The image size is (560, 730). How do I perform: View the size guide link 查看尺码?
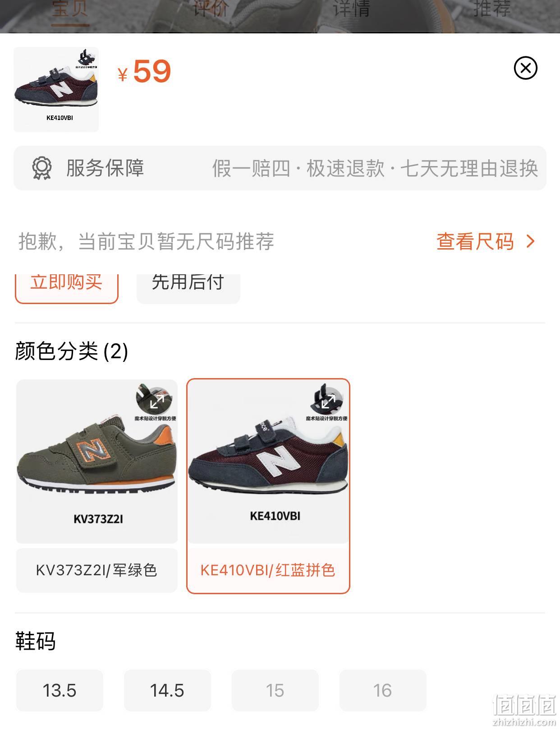(x=475, y=241)
